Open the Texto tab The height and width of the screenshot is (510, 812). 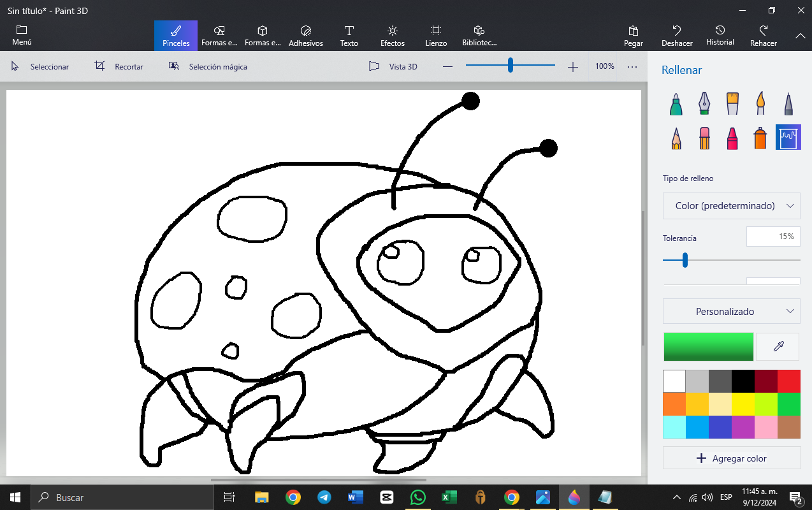click(349, 36)
